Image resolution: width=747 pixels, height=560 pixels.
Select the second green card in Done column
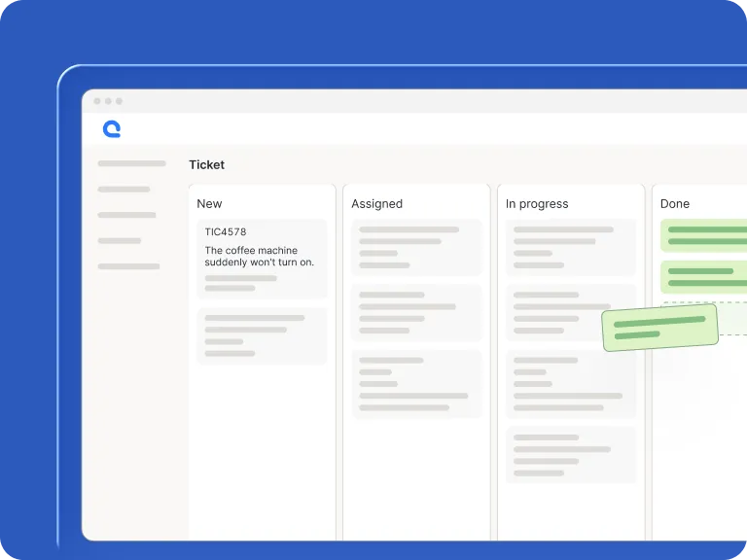coord(704,277)
